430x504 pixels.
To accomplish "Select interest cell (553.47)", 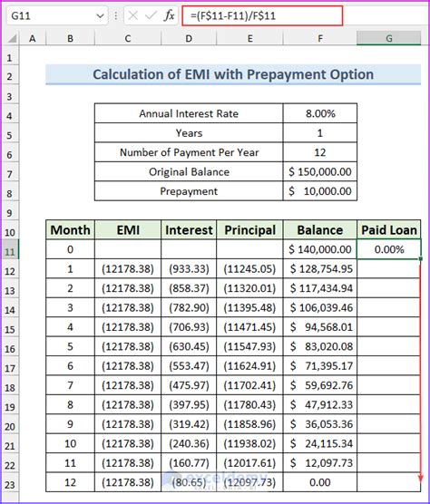I will (x=189, y=366).
